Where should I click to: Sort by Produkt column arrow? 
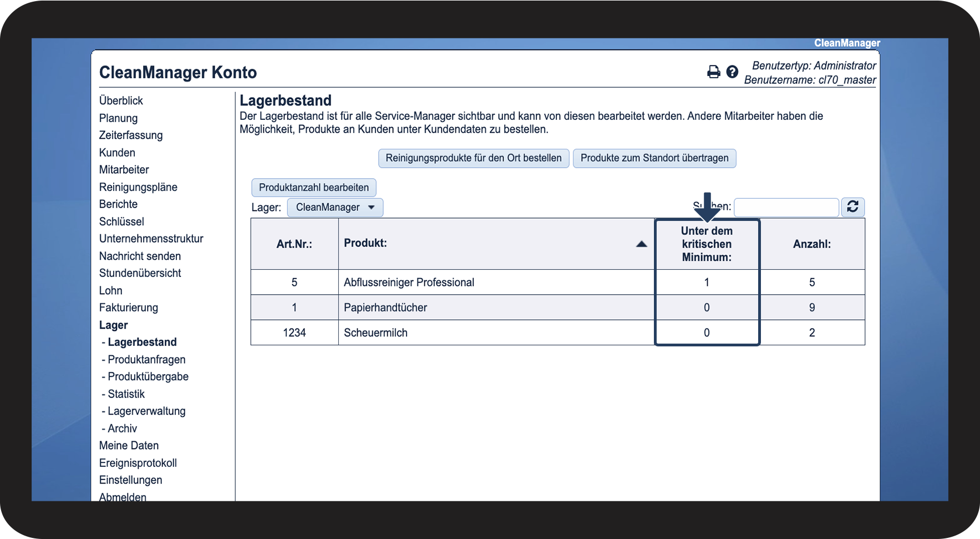click(x=642, y=244)
